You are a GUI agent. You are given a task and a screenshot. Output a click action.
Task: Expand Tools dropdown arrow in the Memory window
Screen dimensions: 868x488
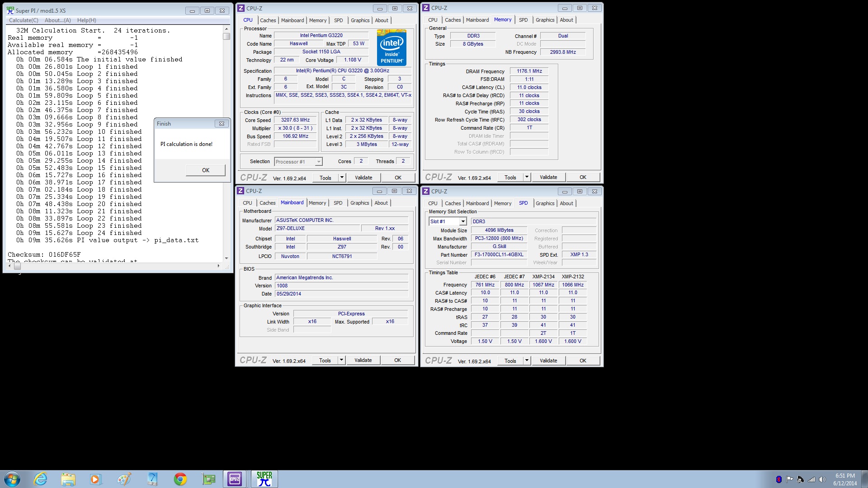coord(527,177)
